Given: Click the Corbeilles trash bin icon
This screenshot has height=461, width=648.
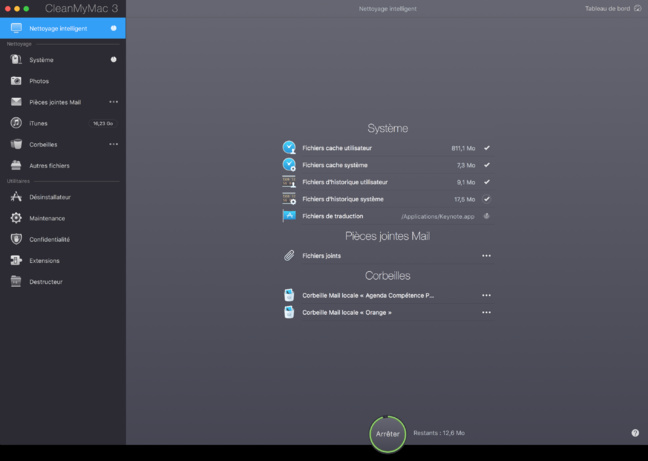Looking at the screenshot, I should [16, 144].
